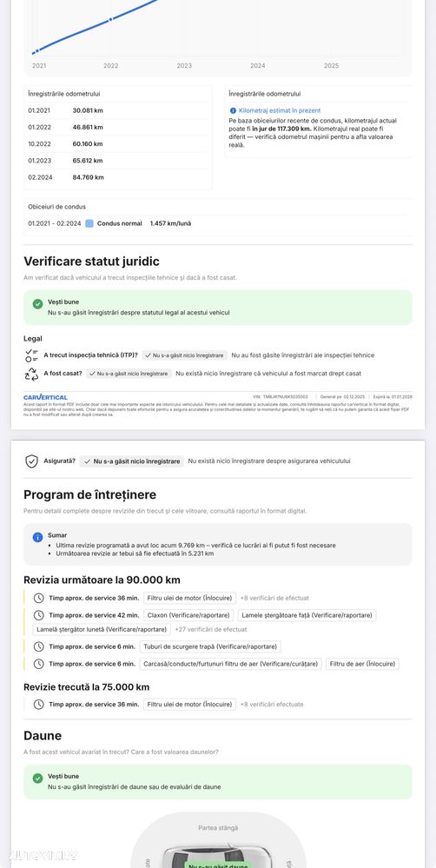Click the 2022 data point on the odometer chart
This screenshot has width=436, height=868.
coord(110,19)
